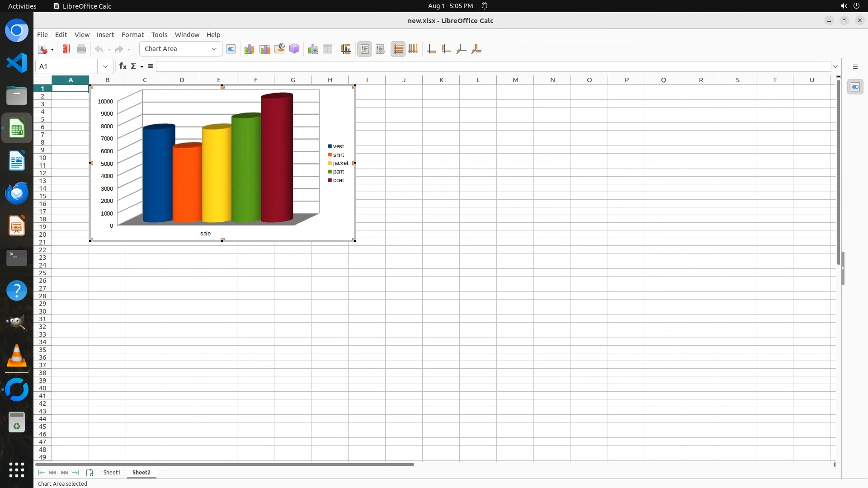Toggle Legend On/Off button
Viewport: 868px width, 488px height.
tap(364, 49)
